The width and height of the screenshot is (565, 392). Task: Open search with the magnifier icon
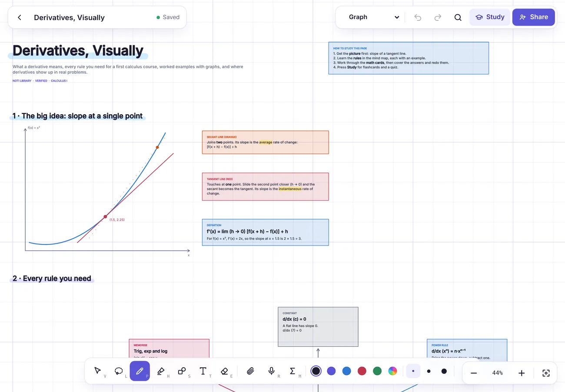pyautogui.click(x=458, y=17)
